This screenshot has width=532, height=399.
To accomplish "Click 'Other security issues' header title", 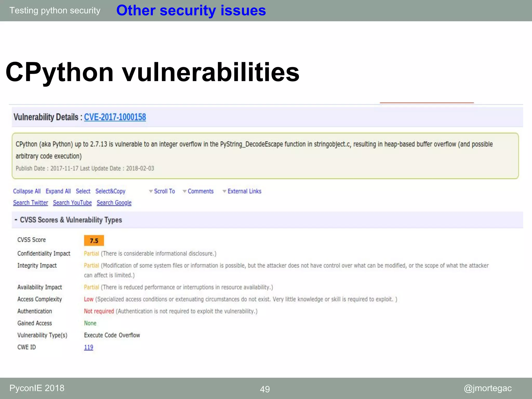I will tap(191, 11).
